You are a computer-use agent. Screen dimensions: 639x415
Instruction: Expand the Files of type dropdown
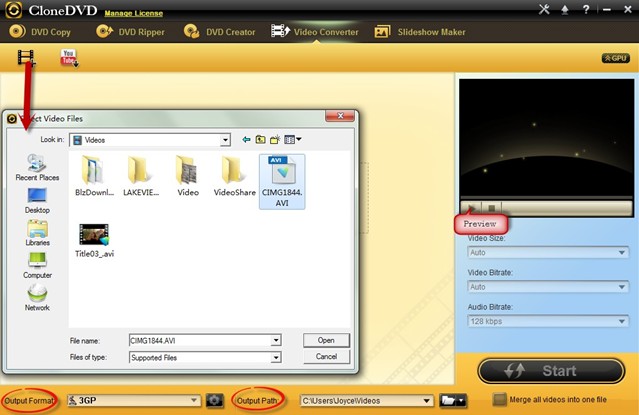click(276, 358)
